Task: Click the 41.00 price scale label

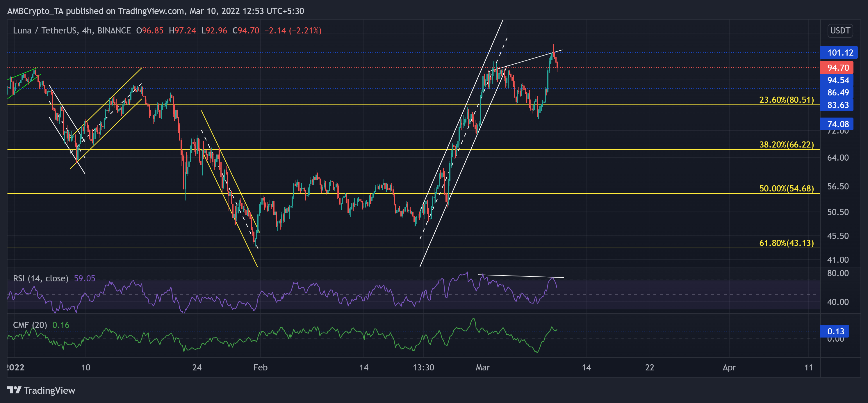Action: pos(838,260)
